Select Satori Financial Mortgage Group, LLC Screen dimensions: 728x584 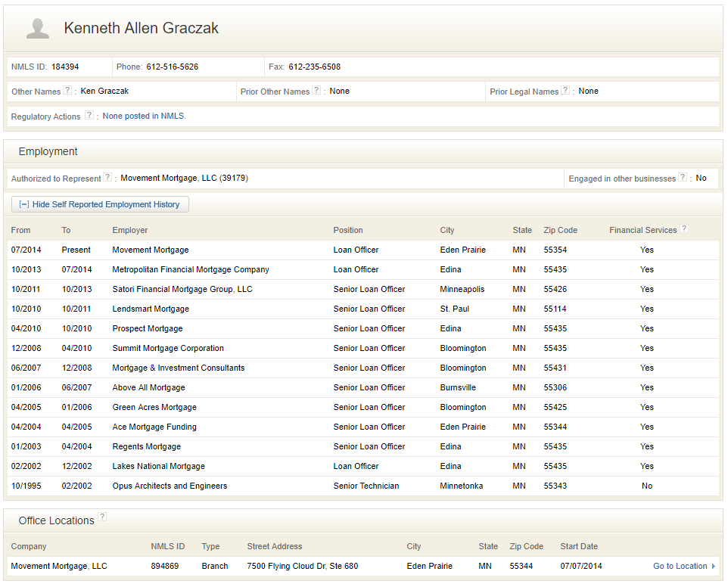(182, 289)
